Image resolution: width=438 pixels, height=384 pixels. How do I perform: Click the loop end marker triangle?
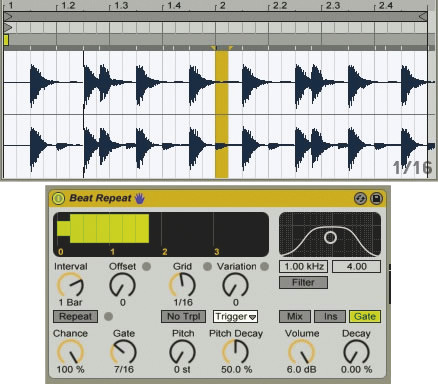coord(423,16)
